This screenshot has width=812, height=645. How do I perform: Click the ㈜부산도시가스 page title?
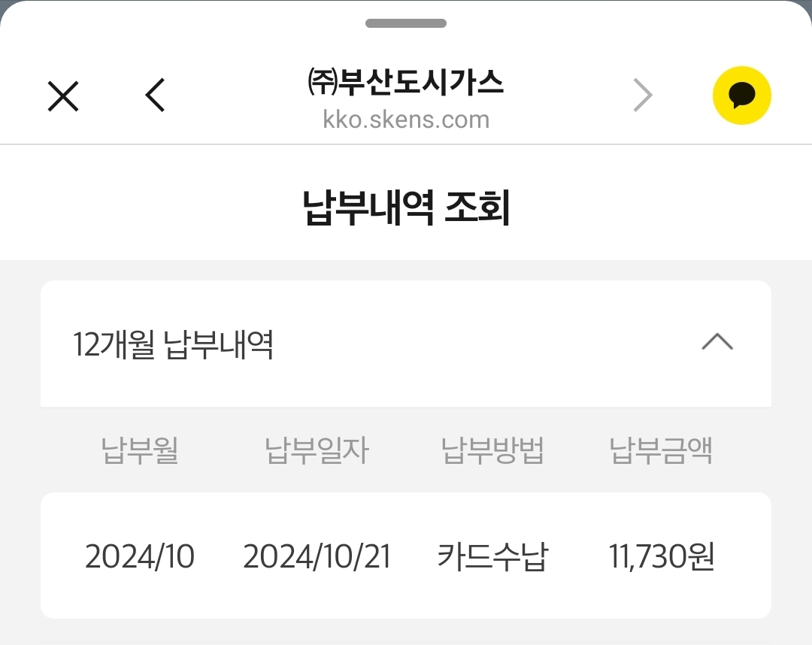click(x=406, y=82)
